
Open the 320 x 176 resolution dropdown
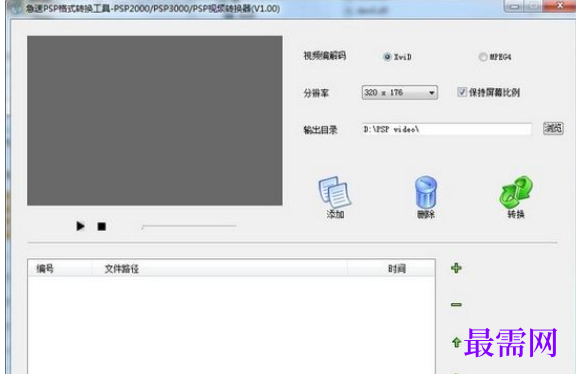tap(399, 93)
